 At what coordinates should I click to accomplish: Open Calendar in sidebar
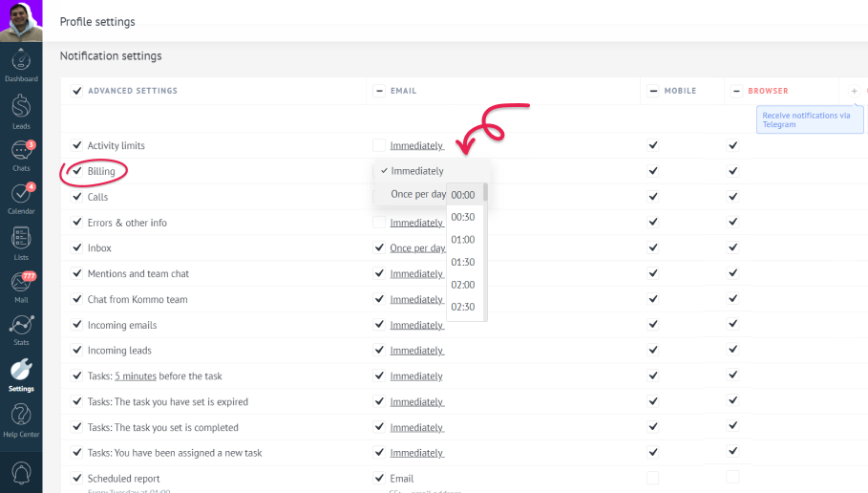(x=21, y=199)
